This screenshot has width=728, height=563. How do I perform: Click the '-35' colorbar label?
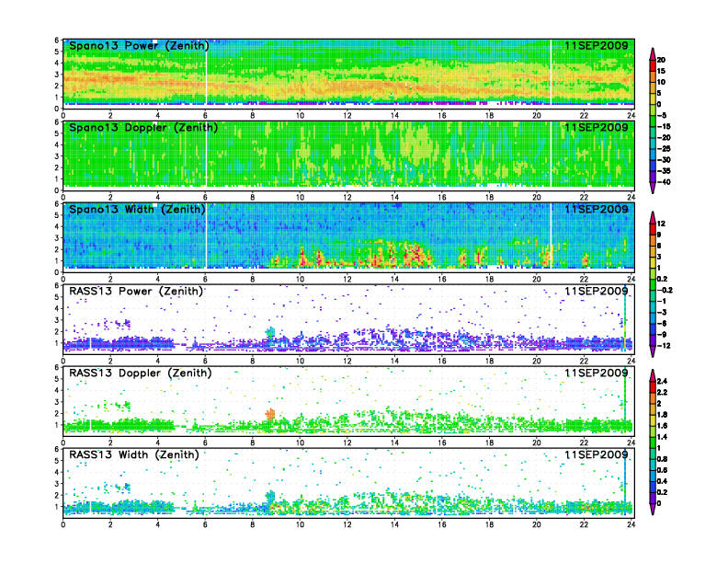coord(664,171)
